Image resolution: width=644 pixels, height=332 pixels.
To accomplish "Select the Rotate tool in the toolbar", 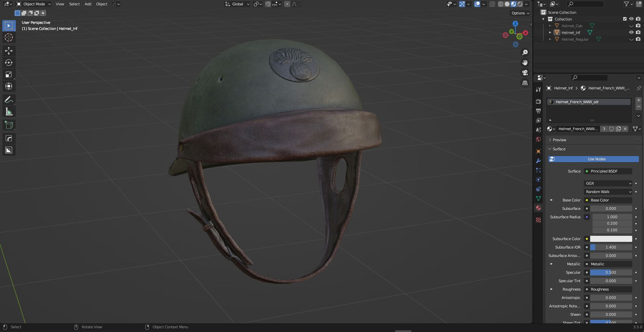I will 8,62.
